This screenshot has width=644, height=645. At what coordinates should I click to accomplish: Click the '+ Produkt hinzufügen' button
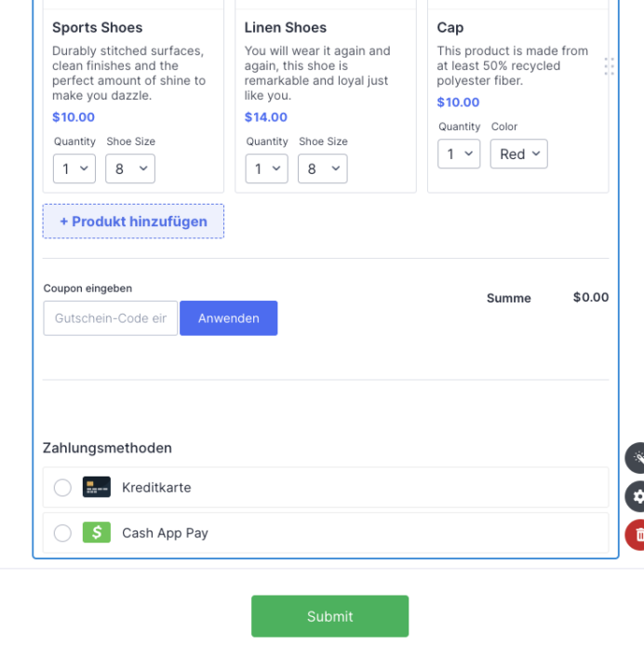[x=133, y=222]
